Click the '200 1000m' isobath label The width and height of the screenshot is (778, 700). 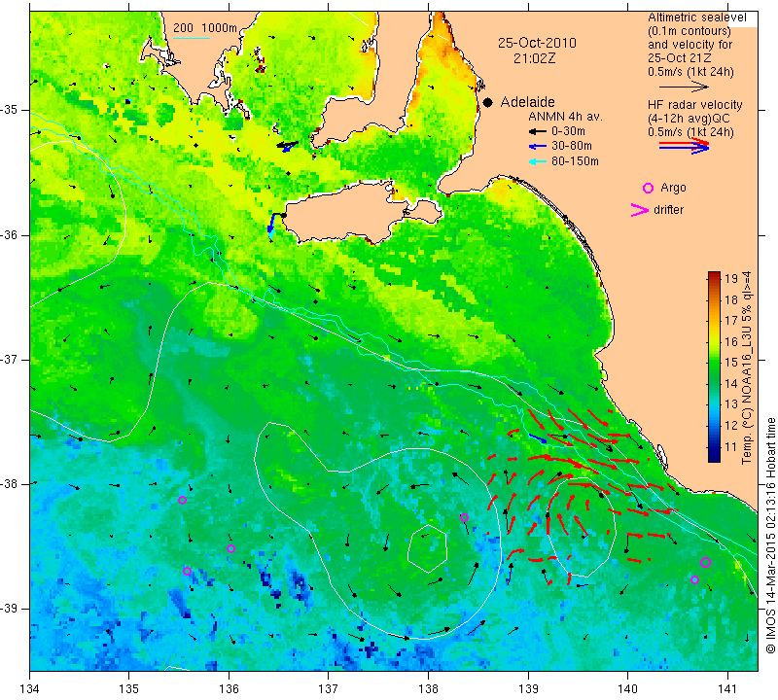point(205,28)
